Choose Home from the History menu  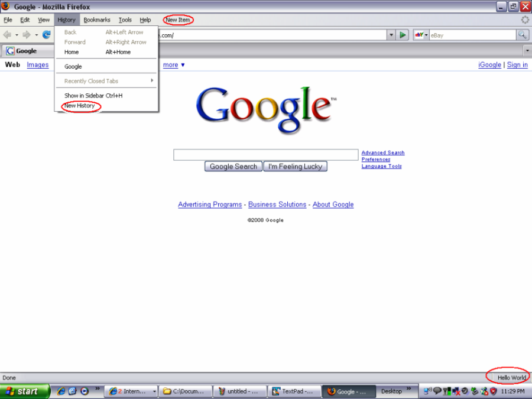(x=106, y=52)
